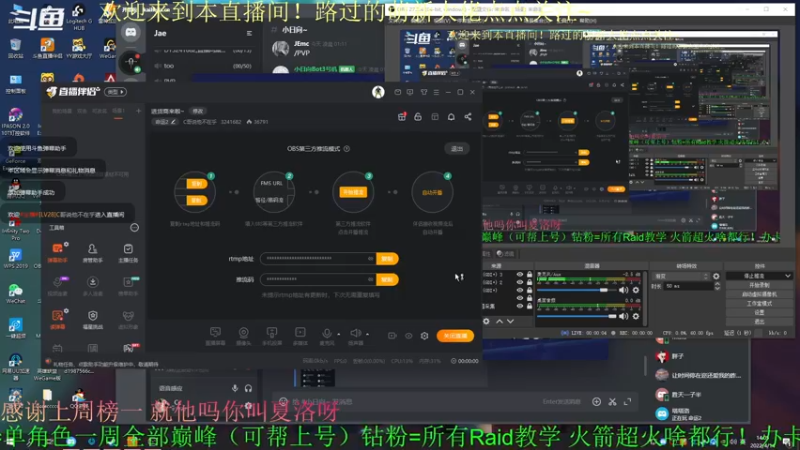Toggle eye visibility of first OBS source

point(520,274)
